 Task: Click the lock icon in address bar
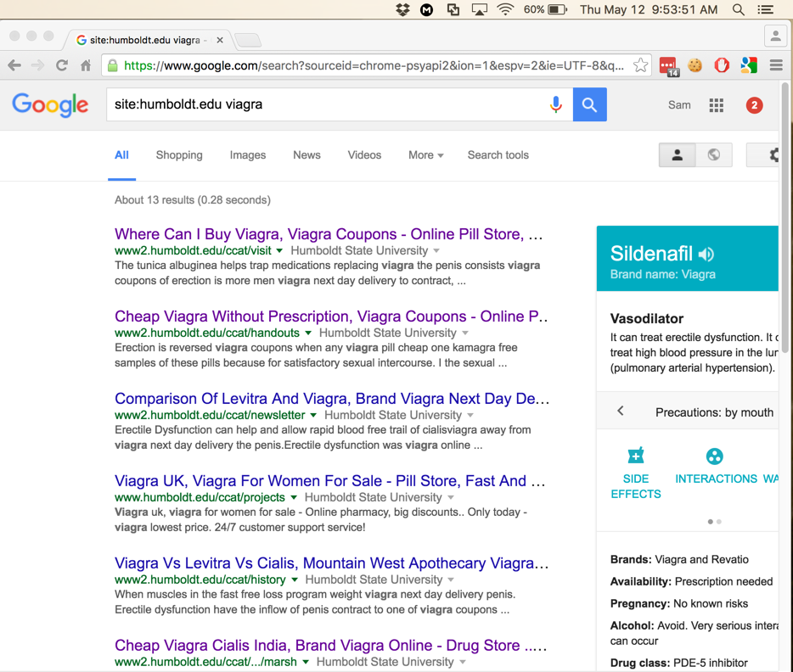113,65
